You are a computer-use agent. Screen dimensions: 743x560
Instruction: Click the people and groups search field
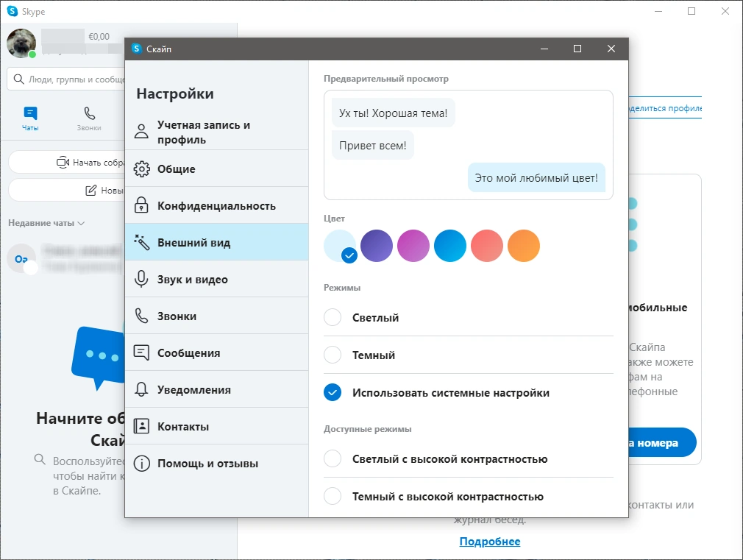coord(66,79)
